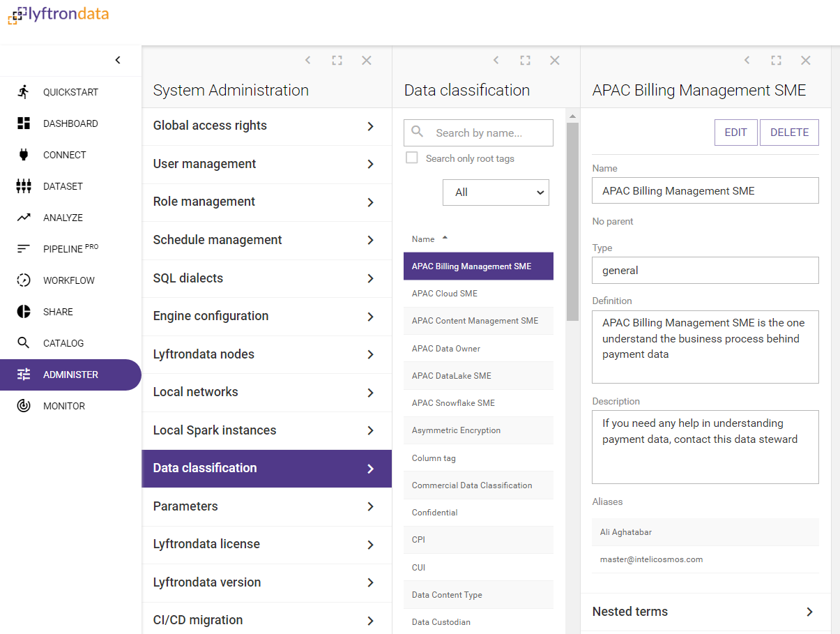Go back in APAC Billing Management panel
This screenshot has width=840, height=634.
747,61
